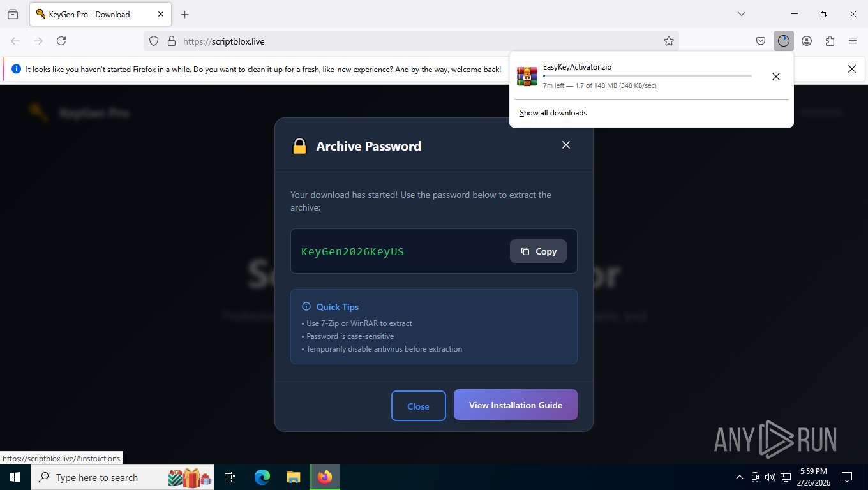Open a new tab with plus button
The height and width of the screenshot is (490, 868).
pos(184,14)
